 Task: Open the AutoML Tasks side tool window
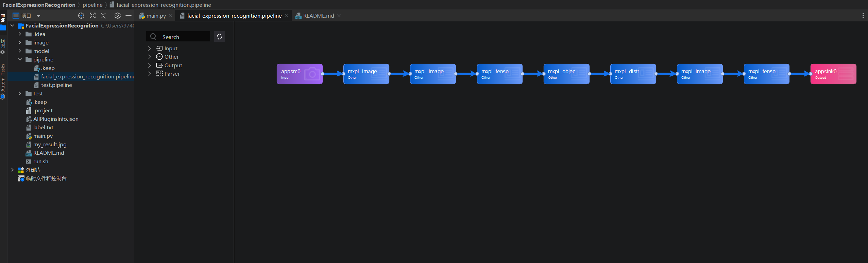click(3, 81)
